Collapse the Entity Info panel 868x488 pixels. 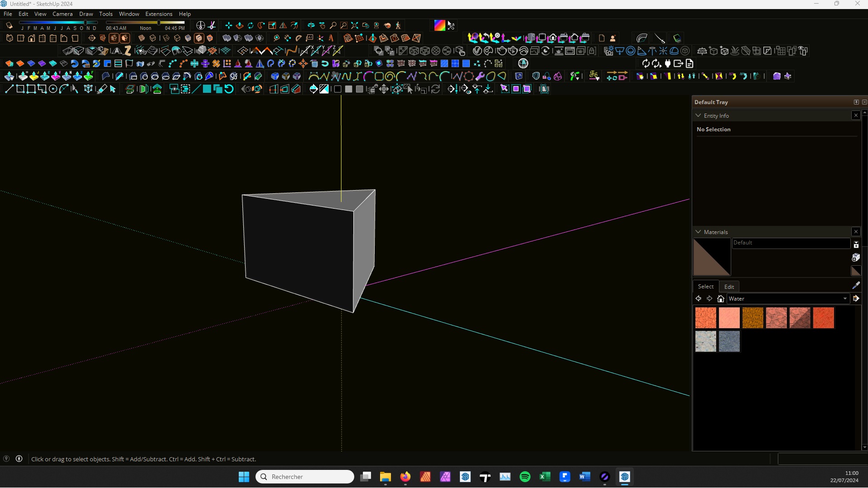pos(698,115)
